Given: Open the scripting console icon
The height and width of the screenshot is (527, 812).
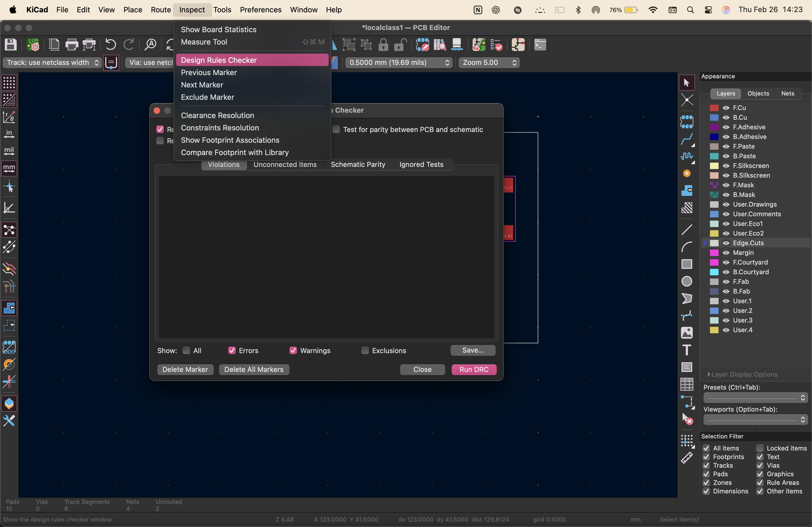Looking at the screenshot, I should [x=540, y=45].
